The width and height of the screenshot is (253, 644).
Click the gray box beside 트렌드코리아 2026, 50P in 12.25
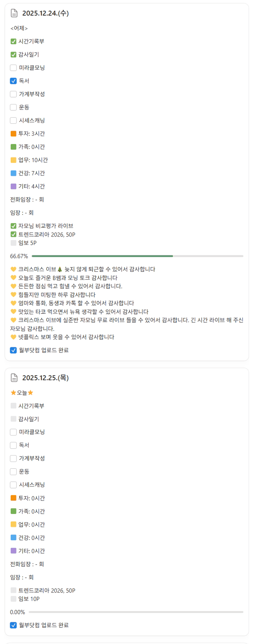[13, 590]
